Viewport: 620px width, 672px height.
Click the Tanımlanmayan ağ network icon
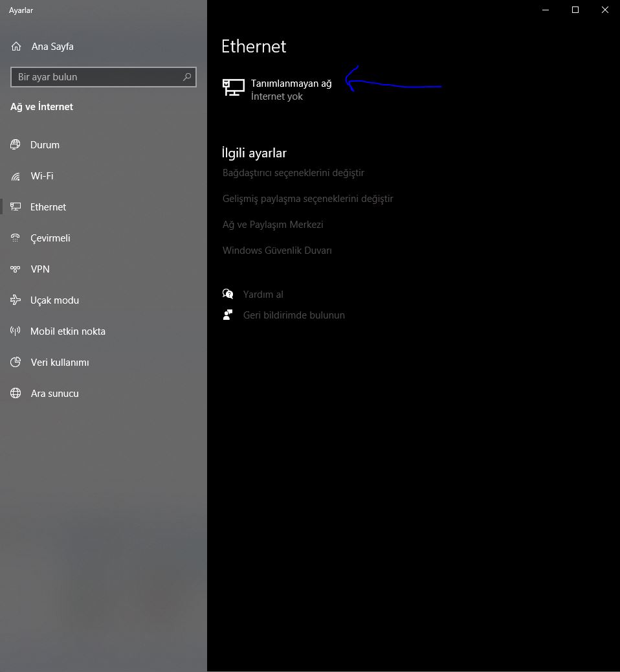tap(234, 88)
